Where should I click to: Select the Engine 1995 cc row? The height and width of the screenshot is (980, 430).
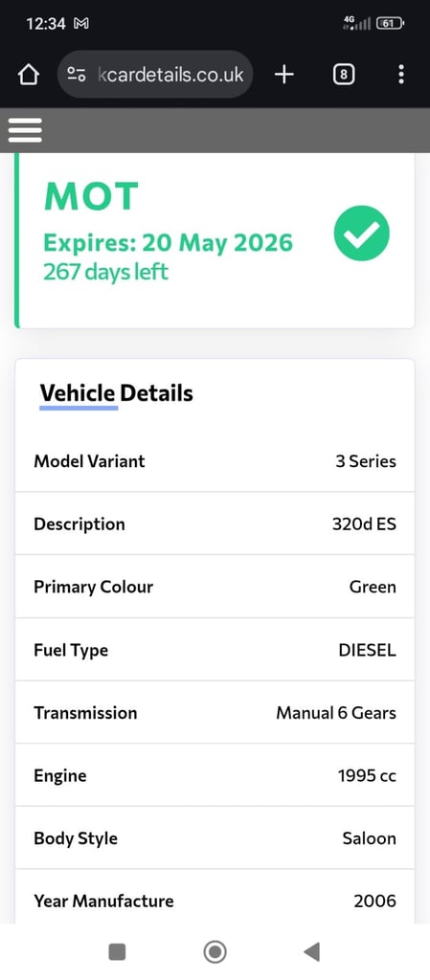point(215,775)
